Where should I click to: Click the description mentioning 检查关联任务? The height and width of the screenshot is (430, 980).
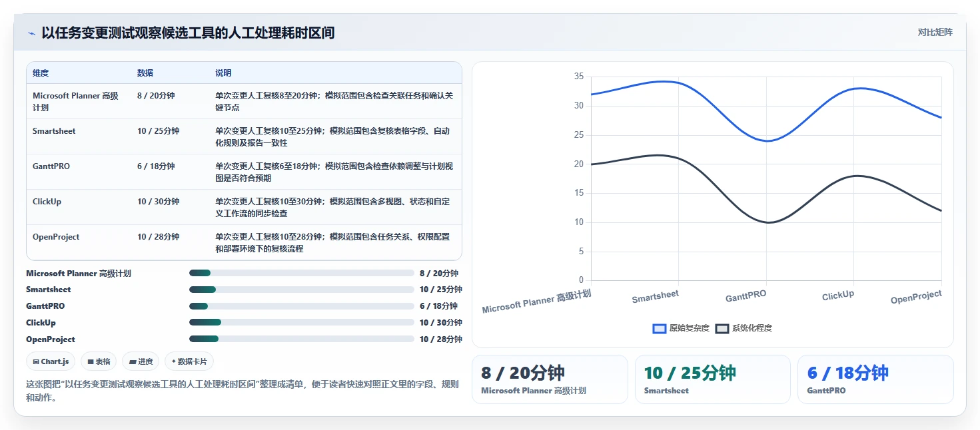[334, 101]
